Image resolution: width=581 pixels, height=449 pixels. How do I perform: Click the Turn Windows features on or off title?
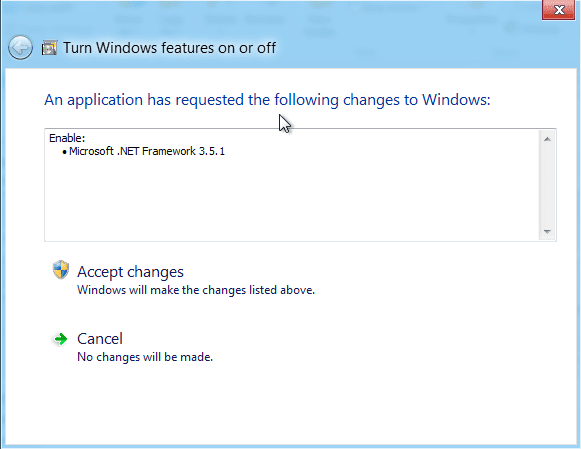pyautogui.click(x=169, y=48)
